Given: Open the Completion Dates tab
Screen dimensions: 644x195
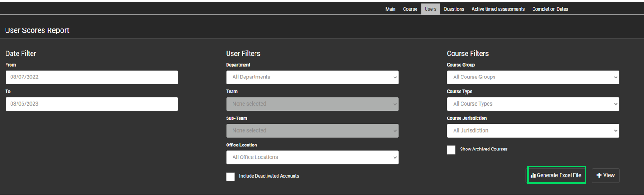Looking at the screenshot, I should click(x=550, y=9).
